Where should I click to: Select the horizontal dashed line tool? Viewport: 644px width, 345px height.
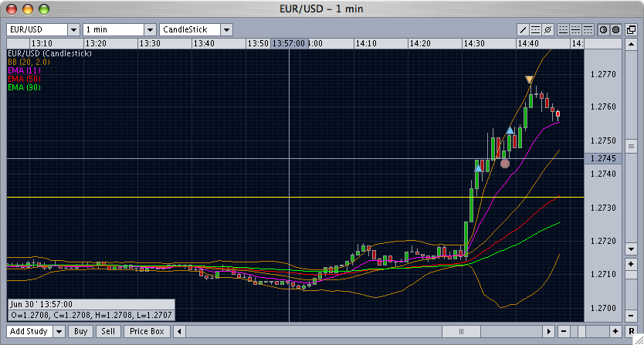click(535, 29)
